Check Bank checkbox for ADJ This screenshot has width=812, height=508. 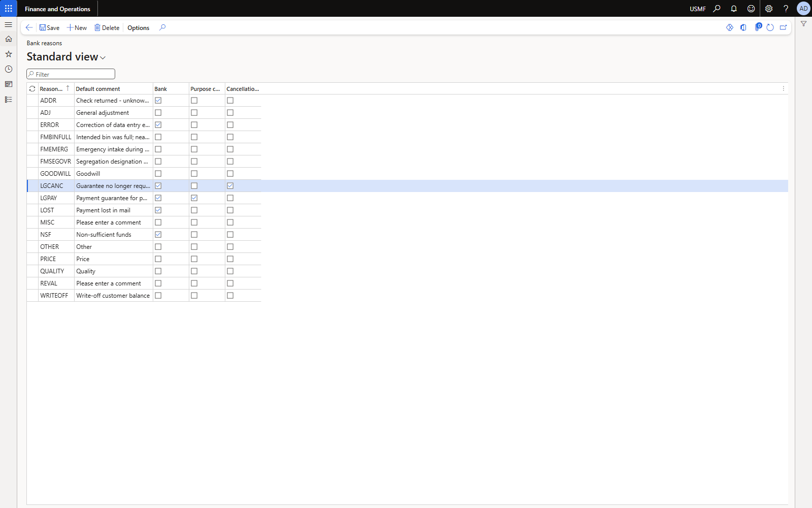(x=158, y=113)
